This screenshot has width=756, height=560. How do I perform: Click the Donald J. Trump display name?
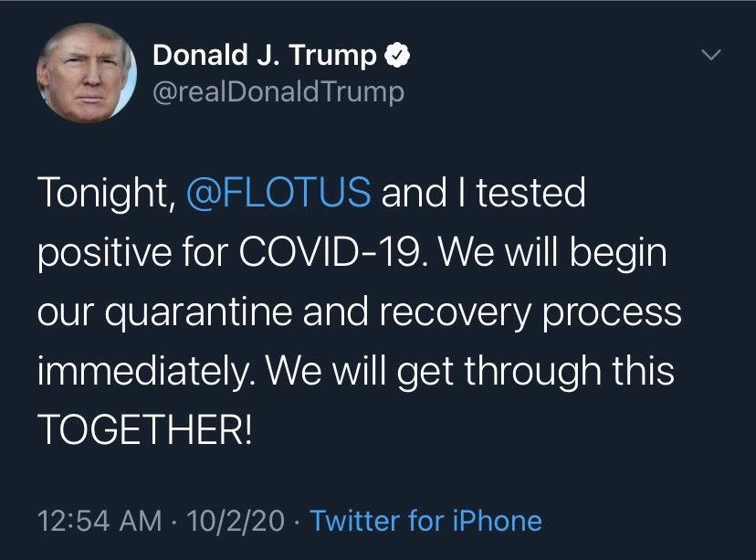pyautogui.click(x=265, y=56)
